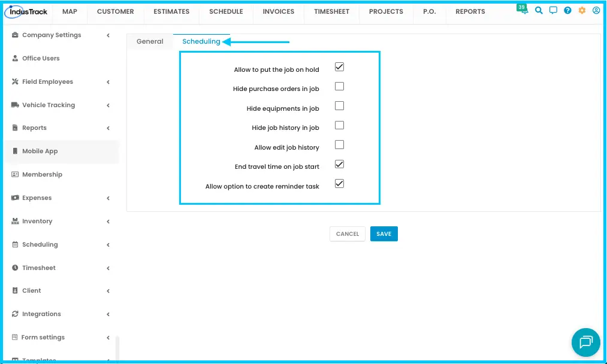Click the Membership card icon
607x364 pixels.
pos(15,174)
